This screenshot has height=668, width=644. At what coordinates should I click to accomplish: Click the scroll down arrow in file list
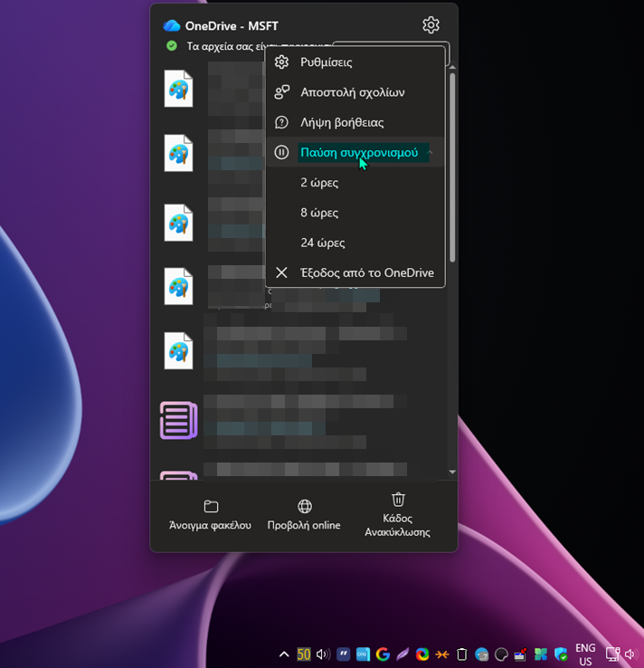[x=452, y=472]
